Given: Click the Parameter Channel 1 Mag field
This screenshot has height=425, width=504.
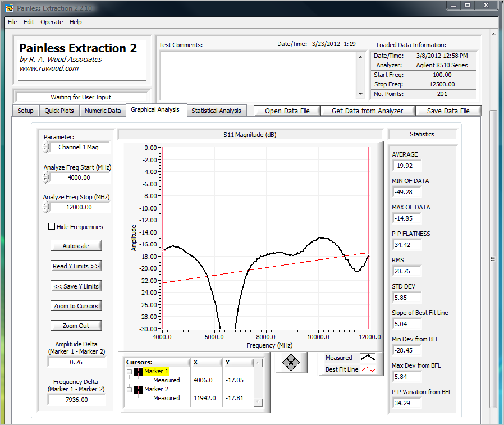Looking at the screenshot, I should [79, 147].
